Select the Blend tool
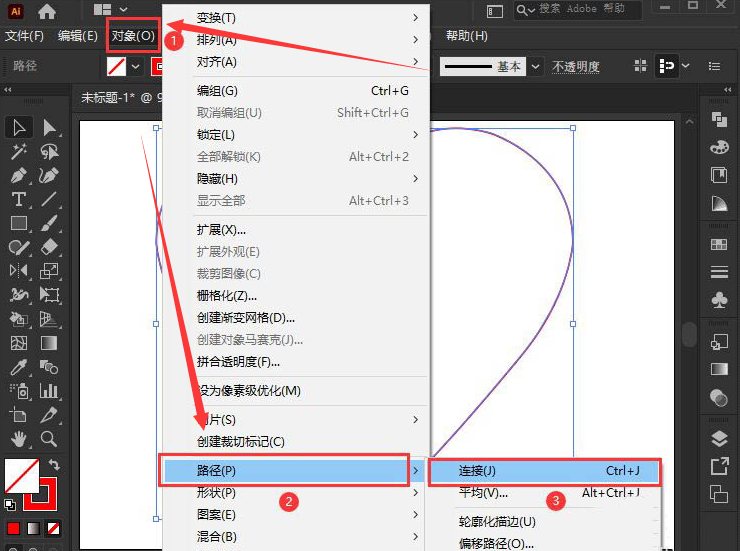This screenshot has height=551, width=740. point(49,367)
